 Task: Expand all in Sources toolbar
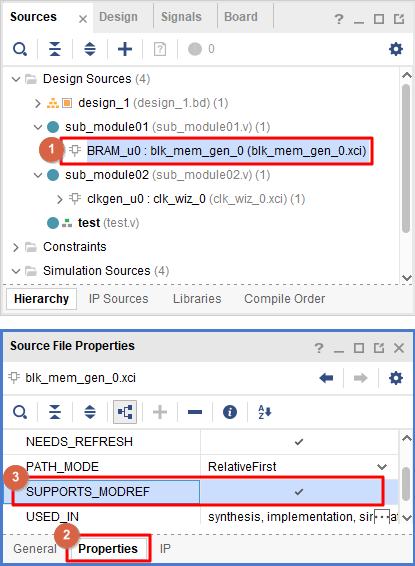coord(90,49)
